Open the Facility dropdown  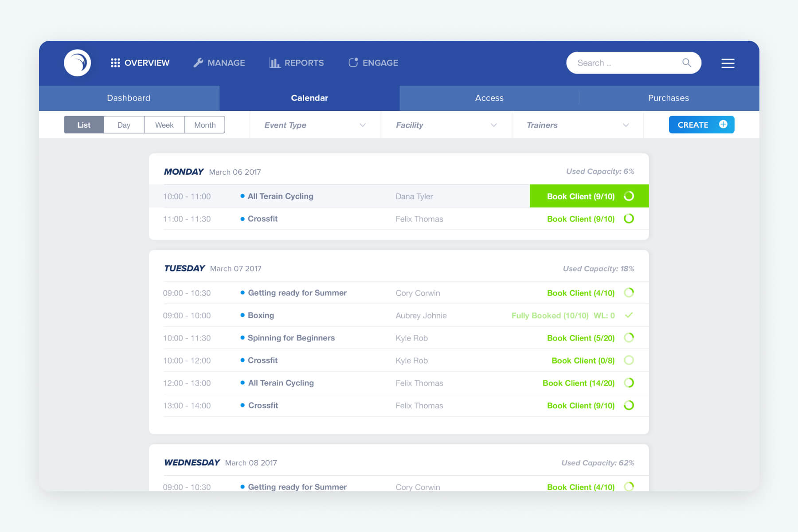click(446, 125)
